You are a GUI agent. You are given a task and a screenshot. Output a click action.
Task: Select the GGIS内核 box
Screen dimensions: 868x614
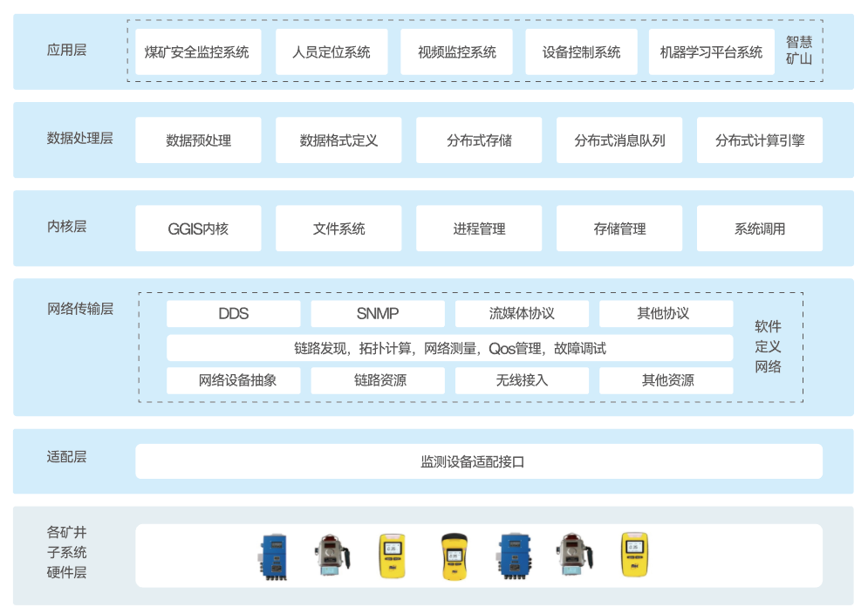(x=198, y=229)
